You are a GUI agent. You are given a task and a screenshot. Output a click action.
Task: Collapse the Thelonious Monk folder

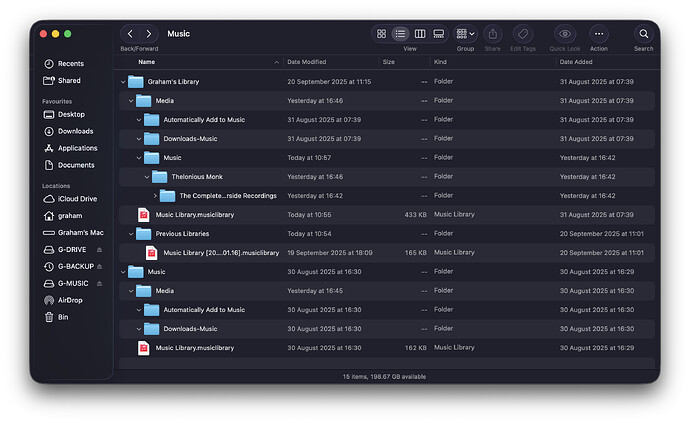147,177
